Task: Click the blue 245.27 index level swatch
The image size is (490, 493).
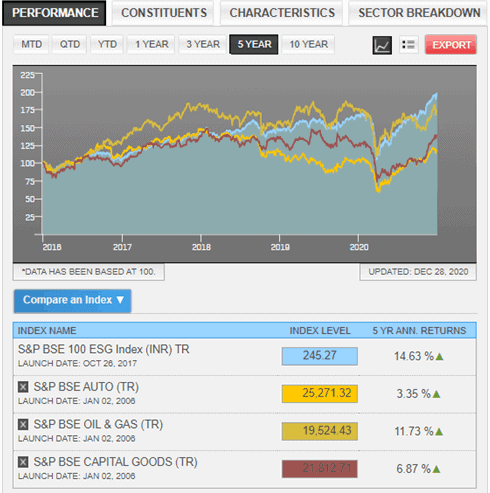Action: (320, 356)
